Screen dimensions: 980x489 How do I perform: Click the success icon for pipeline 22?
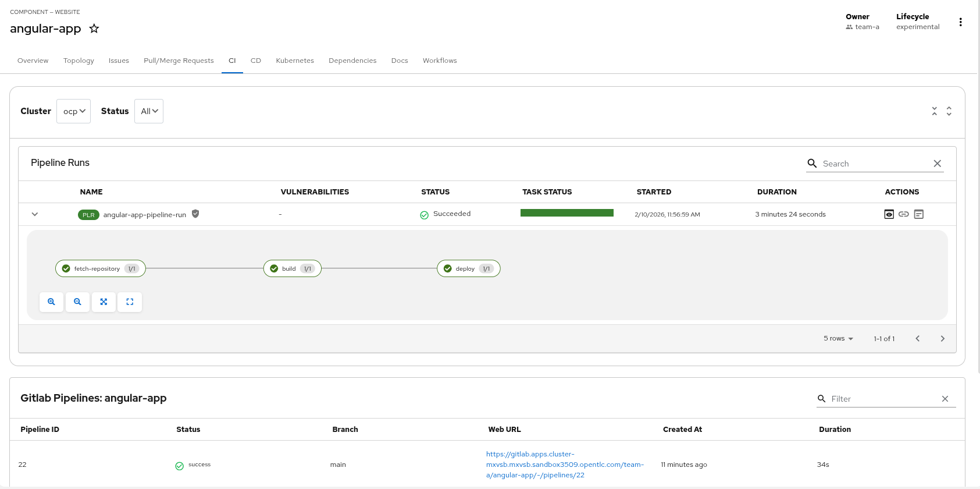tap(180, 466)
